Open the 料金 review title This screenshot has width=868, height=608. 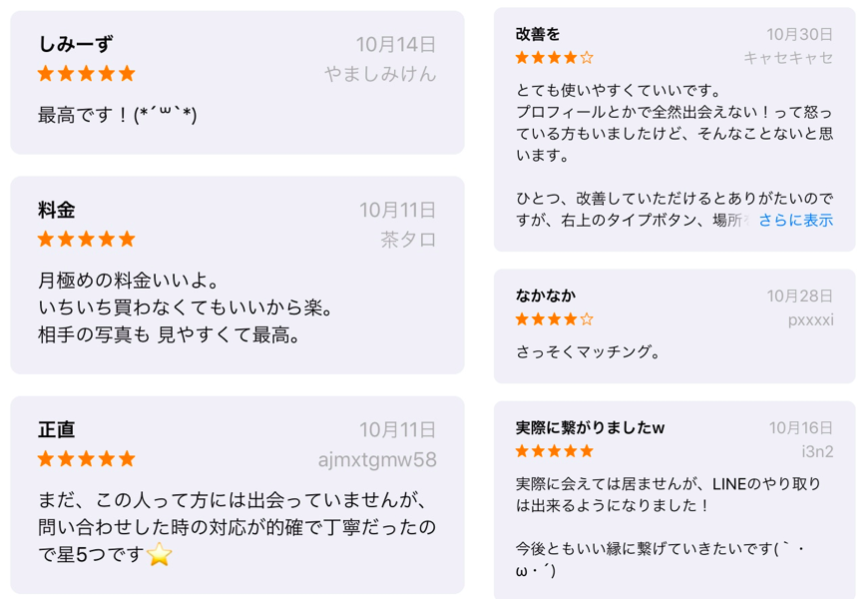[56, 210]
